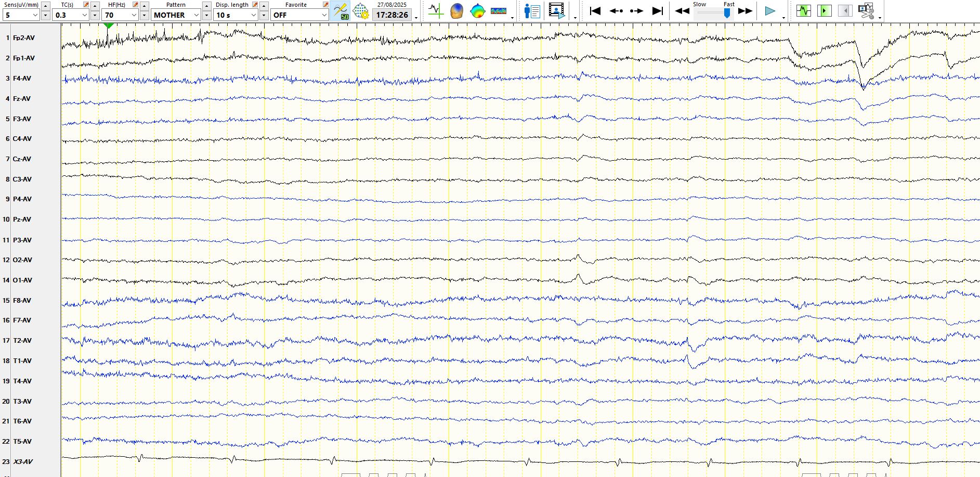Click the Pattern up arrow
Image resolution: width=980 pixels, height=477 pixels.
[x=206, y=6]
